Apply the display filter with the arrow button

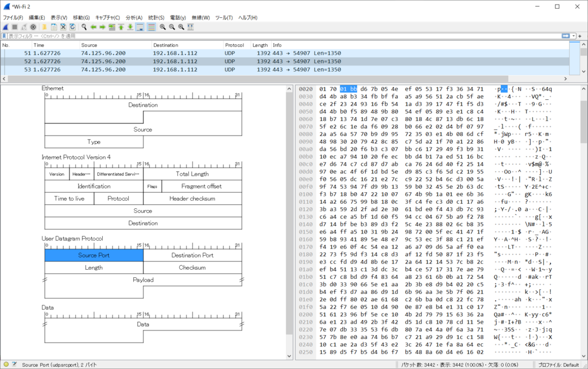(x=566, y=36)
